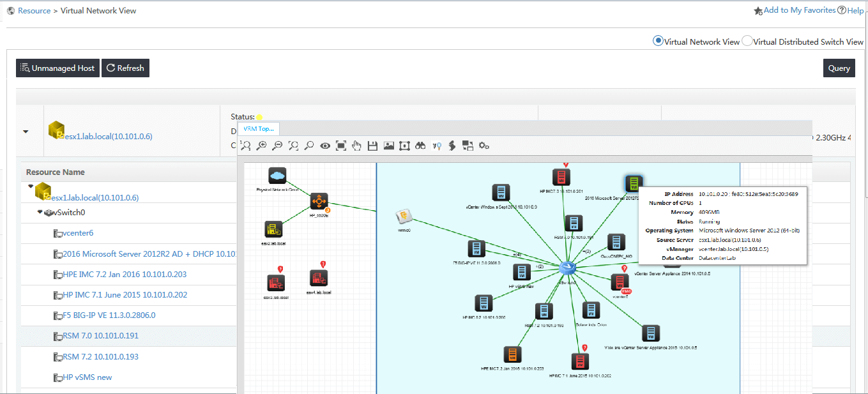This screenshot has height=394, width=868.
Task: Open the VRM Top... tab
Action: [x=258, y=128]
